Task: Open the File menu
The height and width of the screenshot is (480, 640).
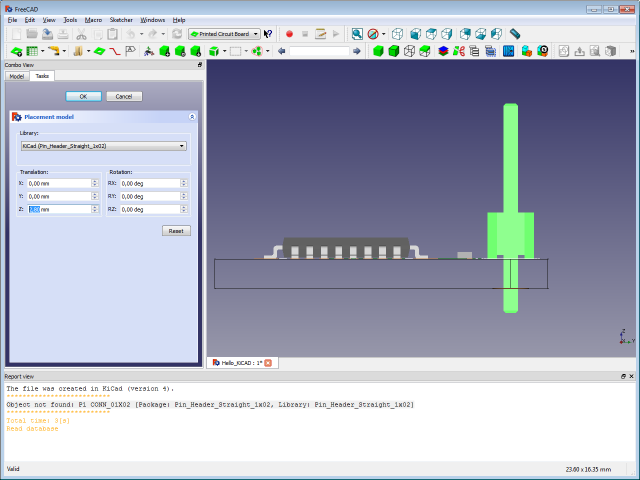Action: 12,20
